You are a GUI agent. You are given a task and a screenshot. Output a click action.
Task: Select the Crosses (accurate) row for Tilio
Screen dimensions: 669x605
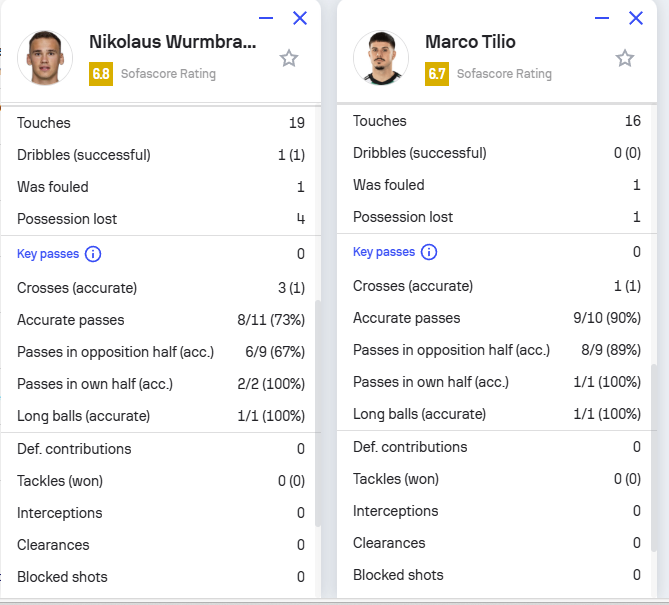(496, 286)
